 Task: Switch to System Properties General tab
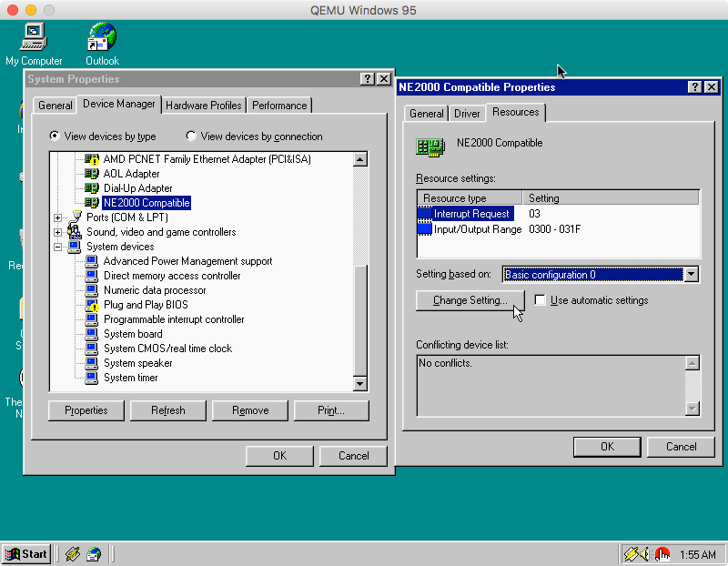[x=56, y=106]
